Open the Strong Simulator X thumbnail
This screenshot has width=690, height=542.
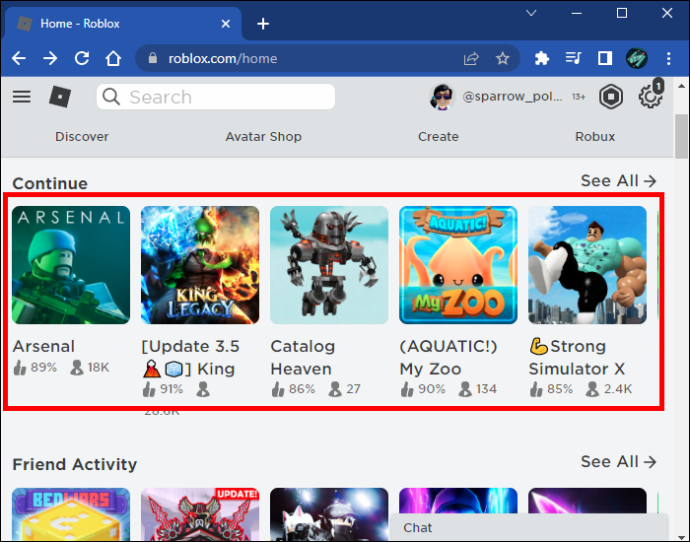tap(587, 265)
